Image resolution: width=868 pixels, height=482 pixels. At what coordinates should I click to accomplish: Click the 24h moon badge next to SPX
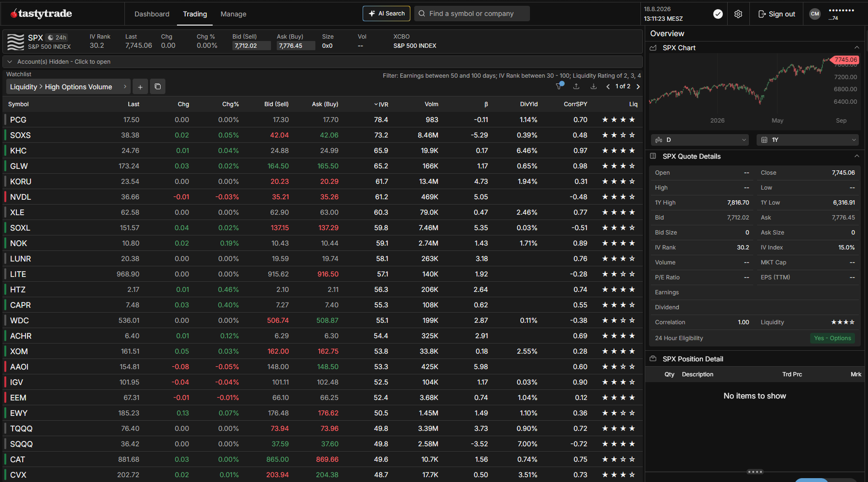click(x=57, y=37)
